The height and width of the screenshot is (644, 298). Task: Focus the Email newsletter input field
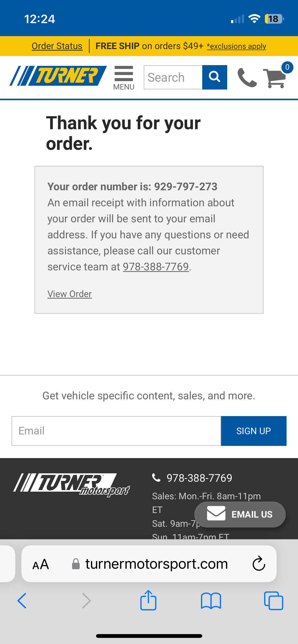[116, 431]
